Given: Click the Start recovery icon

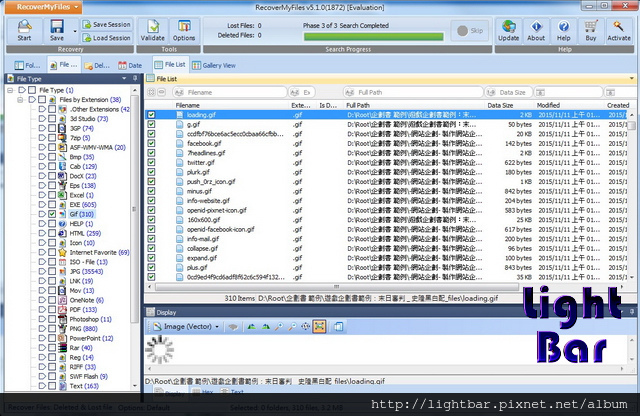Looking at the screenshot, I should click(x=24, y=31).
